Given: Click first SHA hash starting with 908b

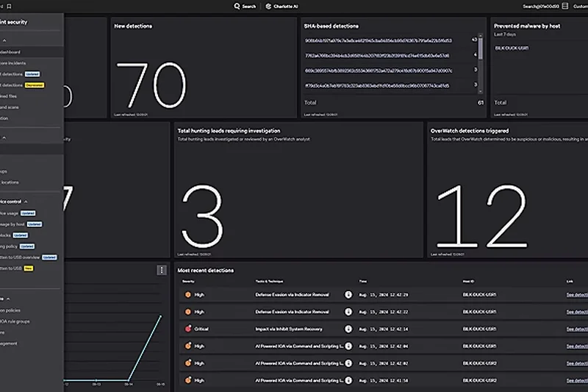Looking at the screenshot, I should pos(378,40).
